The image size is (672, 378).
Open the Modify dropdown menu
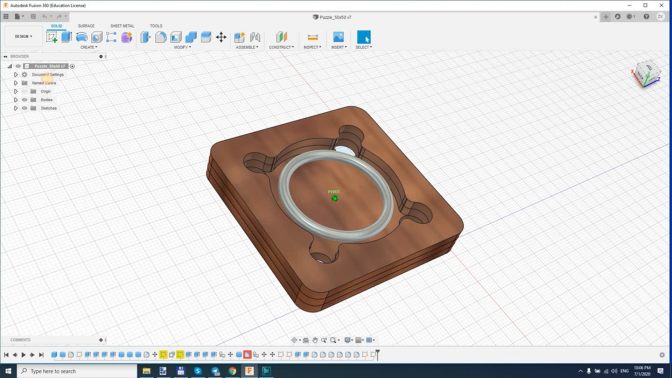(x=182, y=47)
